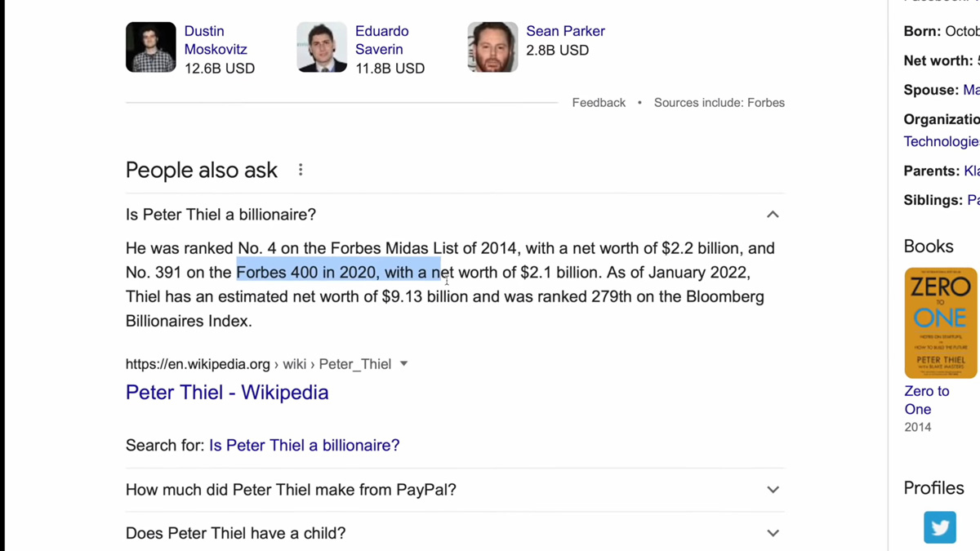Open the Peter Thiel - Wikipedia result
Screen dimensions: 980x551
click(227, 392)
